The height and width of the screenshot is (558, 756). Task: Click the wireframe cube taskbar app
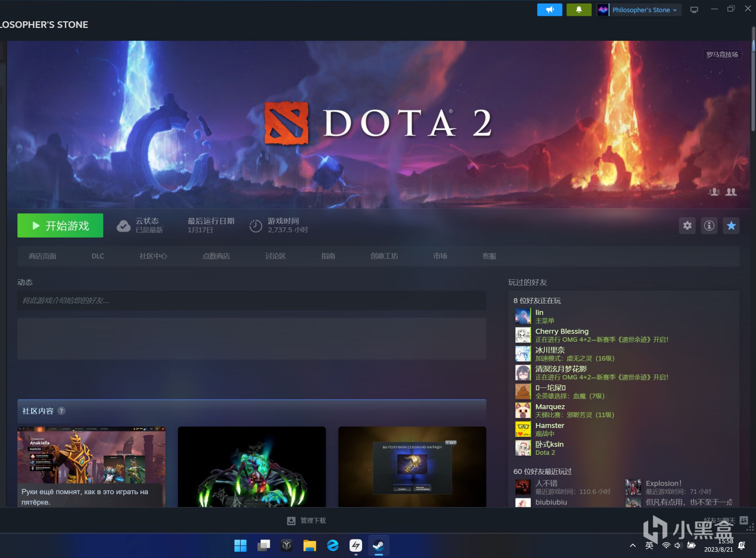click(287, 545)
